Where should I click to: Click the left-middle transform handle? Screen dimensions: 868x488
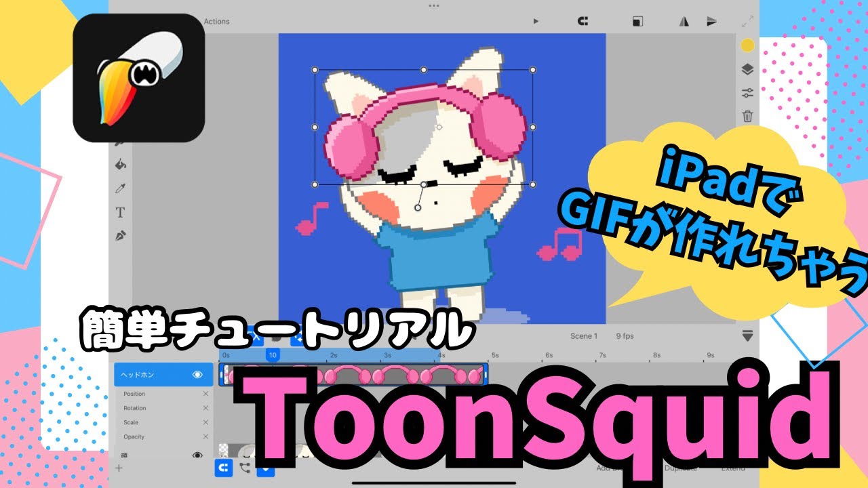tap(315, 127)
